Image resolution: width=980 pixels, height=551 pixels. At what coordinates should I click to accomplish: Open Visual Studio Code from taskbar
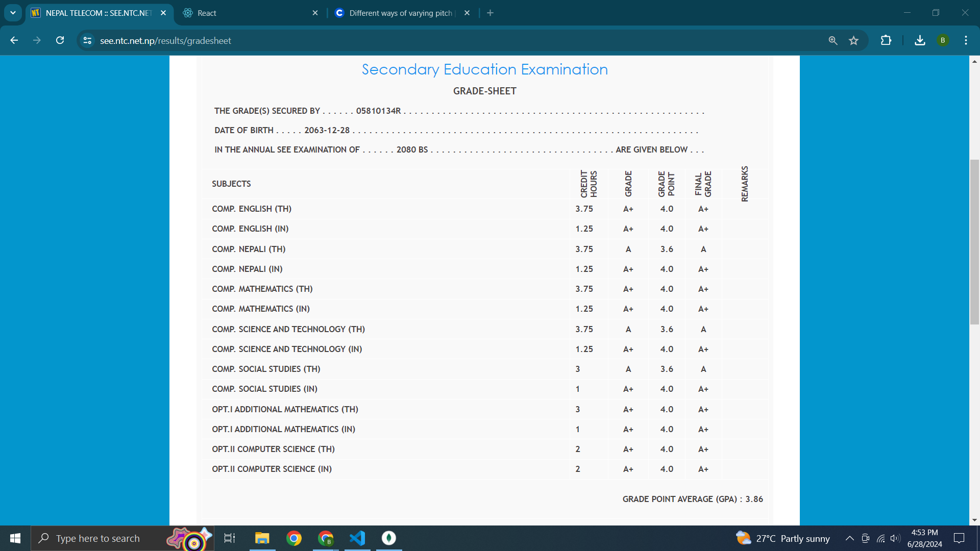pos(357,538)
